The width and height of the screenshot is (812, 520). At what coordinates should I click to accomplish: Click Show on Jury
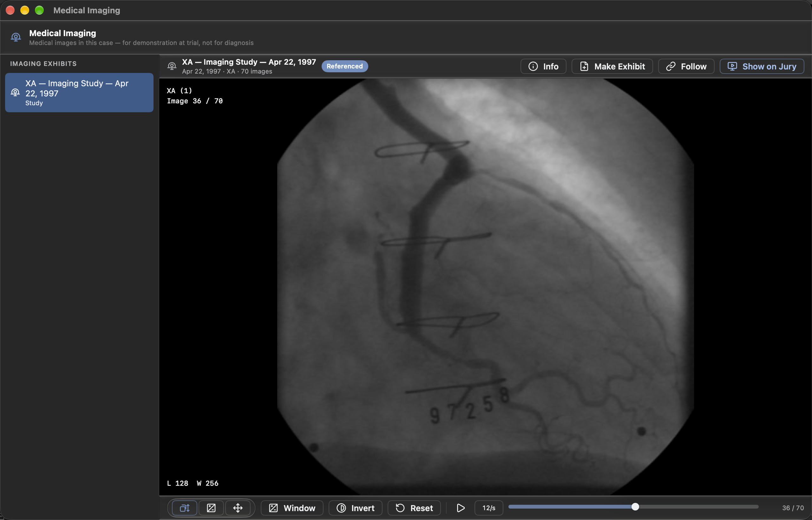(762, 66)
